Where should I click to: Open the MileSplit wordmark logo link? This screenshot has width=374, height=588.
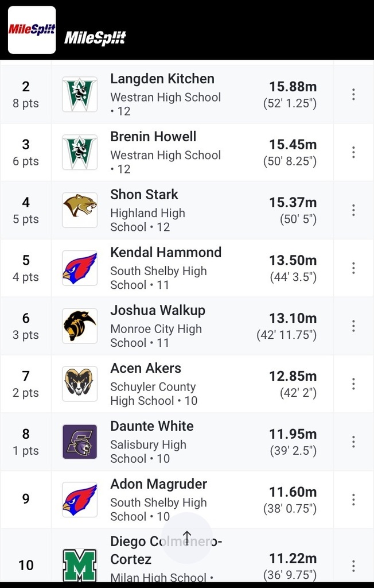tap(95, 38)
